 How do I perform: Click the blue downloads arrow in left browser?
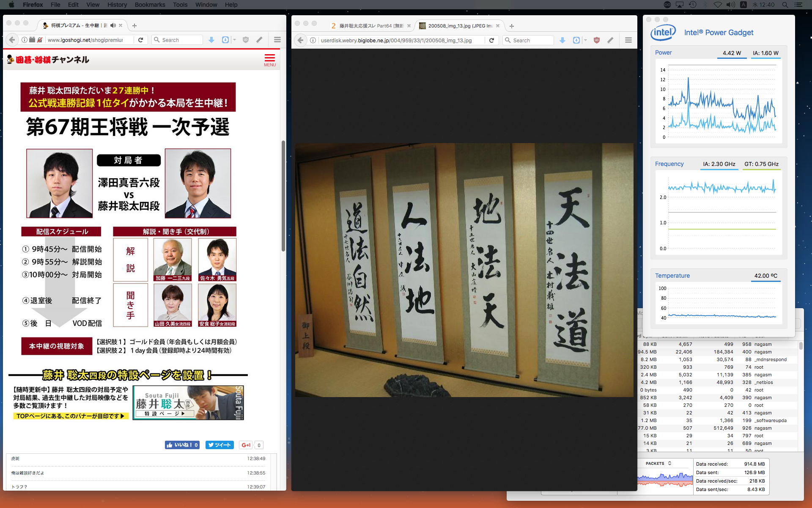point(211,40)
